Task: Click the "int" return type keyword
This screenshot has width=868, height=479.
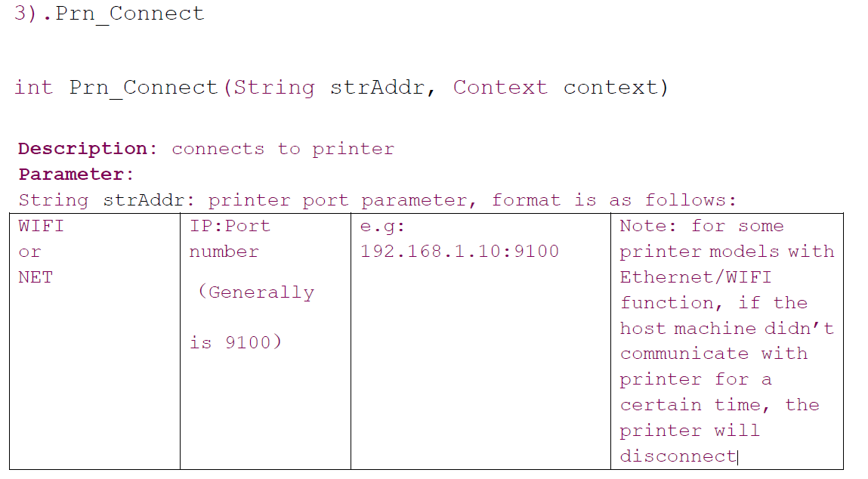Action: 33,88
